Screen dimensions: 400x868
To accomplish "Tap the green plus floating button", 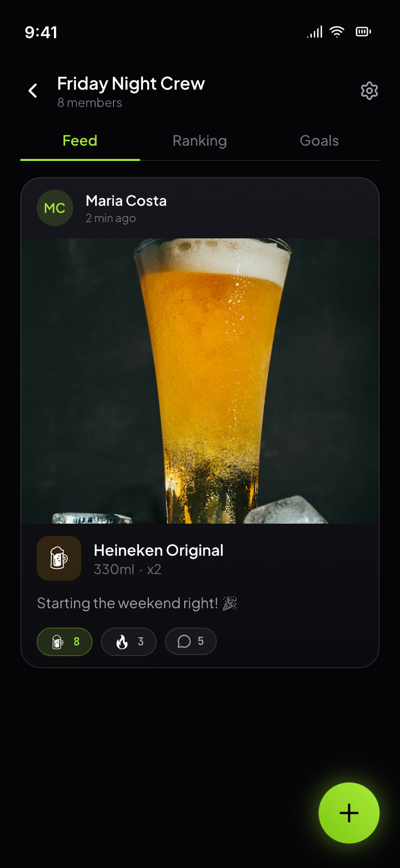I will pyautogui.click(x=349, y=813).
